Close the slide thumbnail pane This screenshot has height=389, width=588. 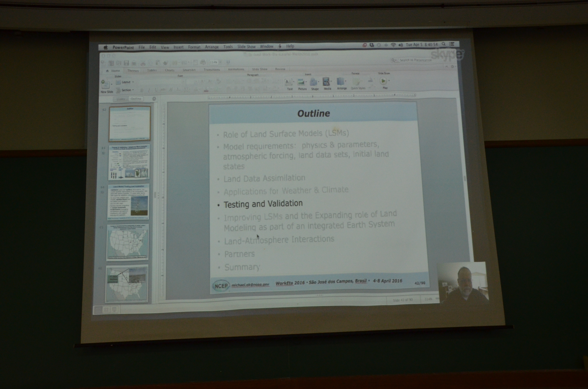click(154, 99)
